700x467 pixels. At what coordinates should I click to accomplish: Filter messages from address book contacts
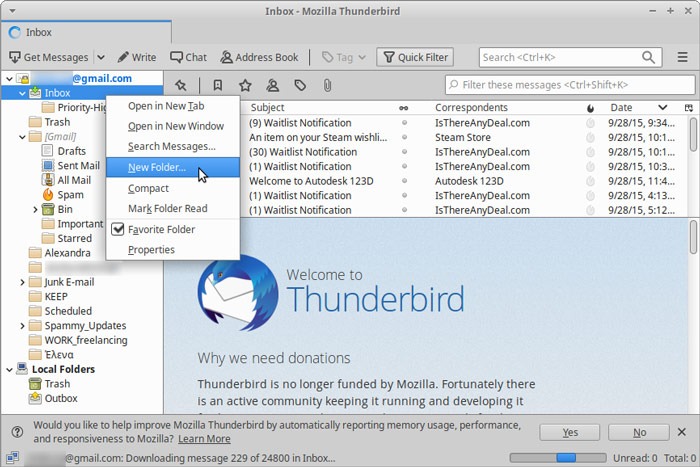pos(272,85)
